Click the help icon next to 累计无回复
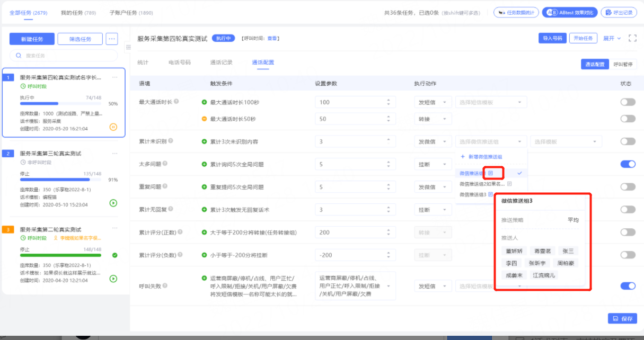644x340 pixels. (x=171, y=210)
